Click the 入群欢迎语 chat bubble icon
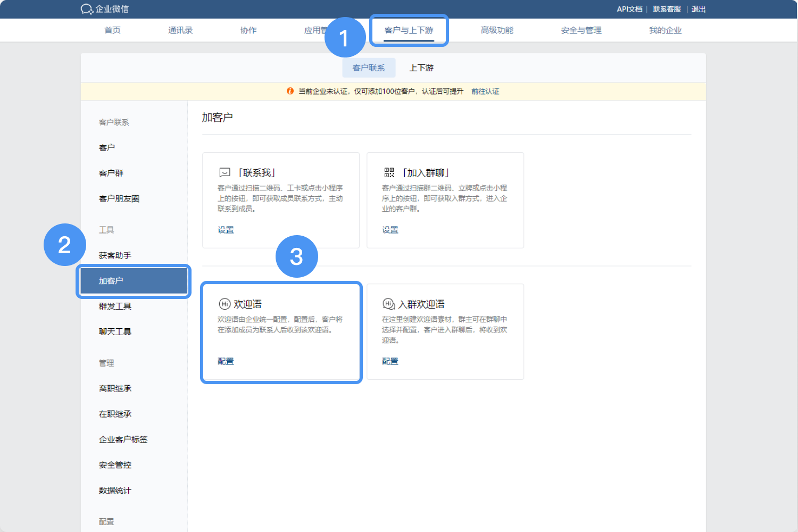 pos(389,304)
